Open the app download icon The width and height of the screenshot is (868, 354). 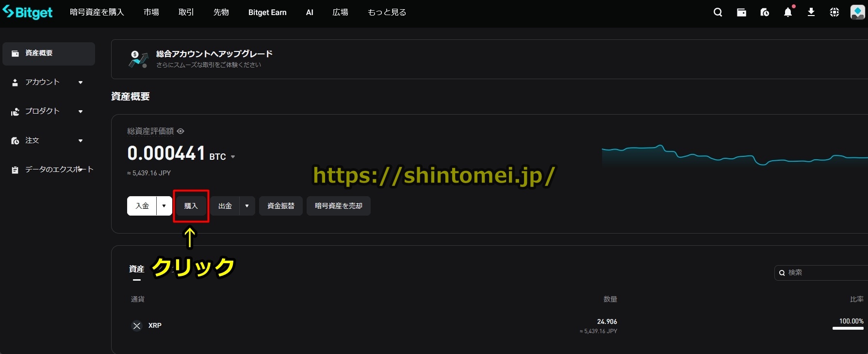(811, 12)
